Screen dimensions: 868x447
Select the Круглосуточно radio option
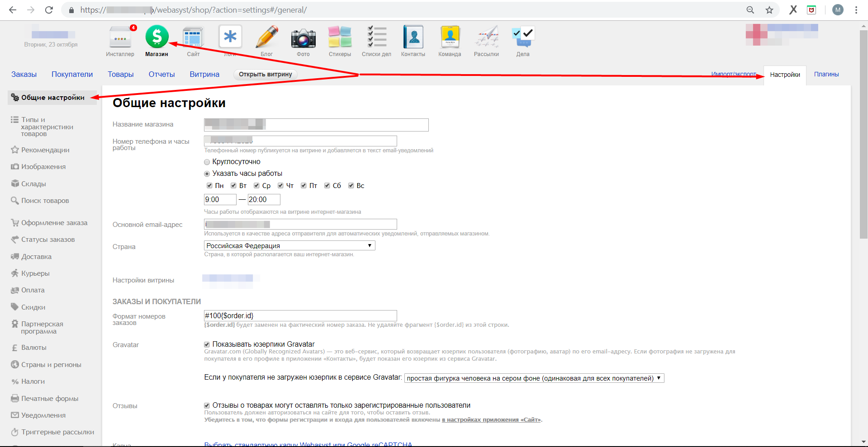(207, 162)
